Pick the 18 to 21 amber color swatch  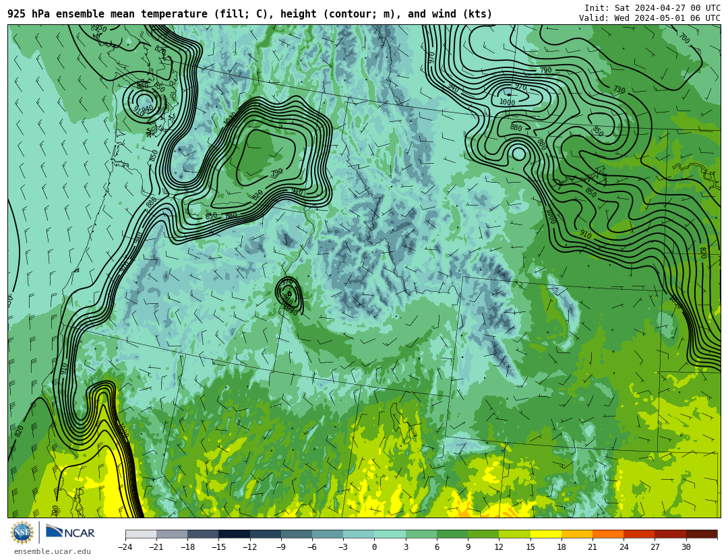pyautogui.click(x=577, y=534)
